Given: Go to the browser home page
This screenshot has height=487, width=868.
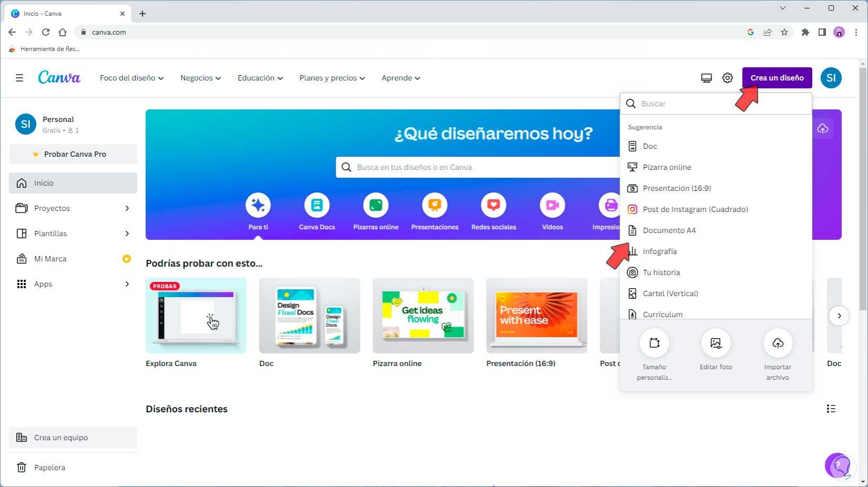Looking at the screenshot, I should tap(63, 32).
